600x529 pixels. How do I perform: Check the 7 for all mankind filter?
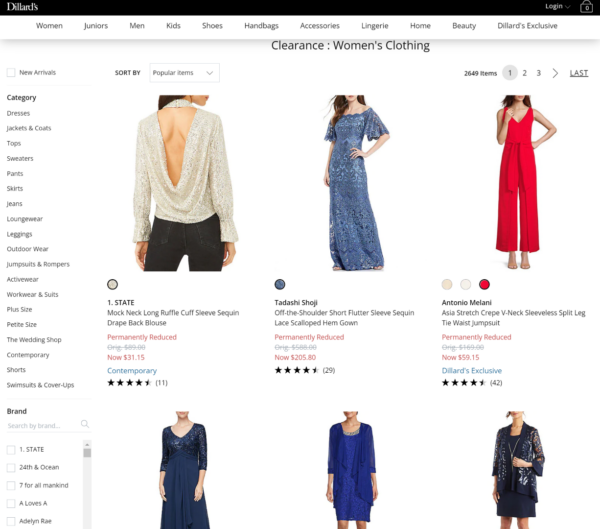11,485
